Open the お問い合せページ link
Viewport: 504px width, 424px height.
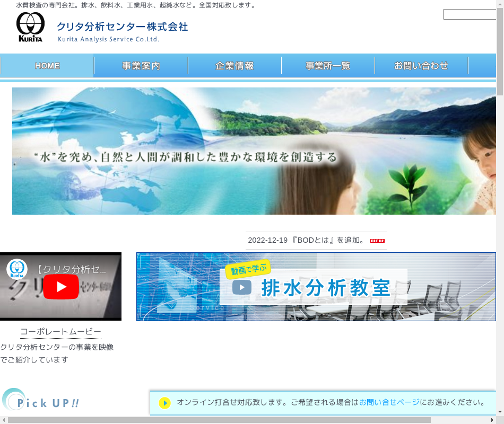point(389,402)
